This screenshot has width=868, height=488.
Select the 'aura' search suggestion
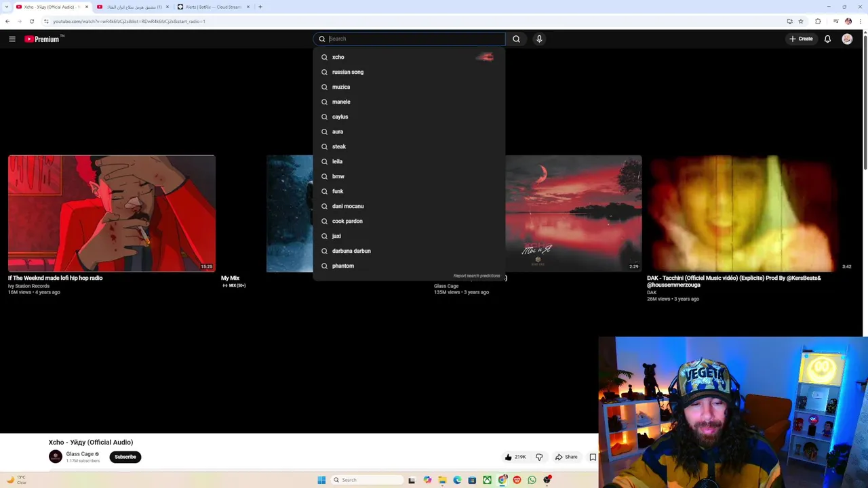[409, 131]
